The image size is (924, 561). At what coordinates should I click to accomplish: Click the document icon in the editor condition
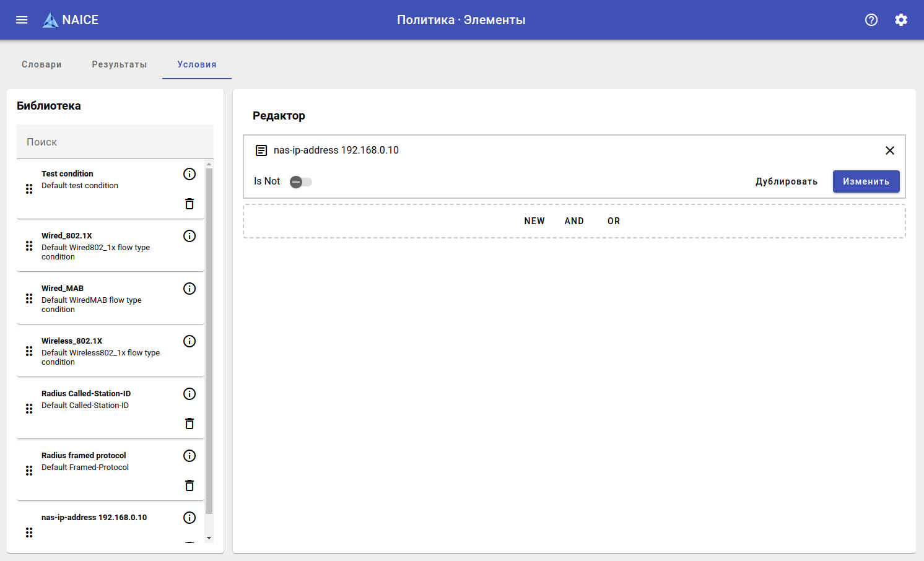[x=261, y=150]
